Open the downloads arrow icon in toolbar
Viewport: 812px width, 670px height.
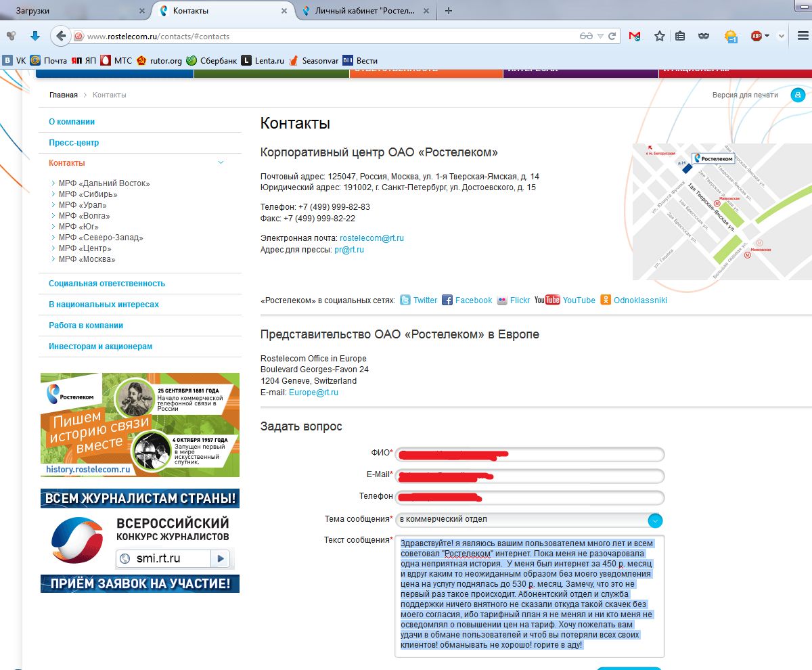coord(35,36)
